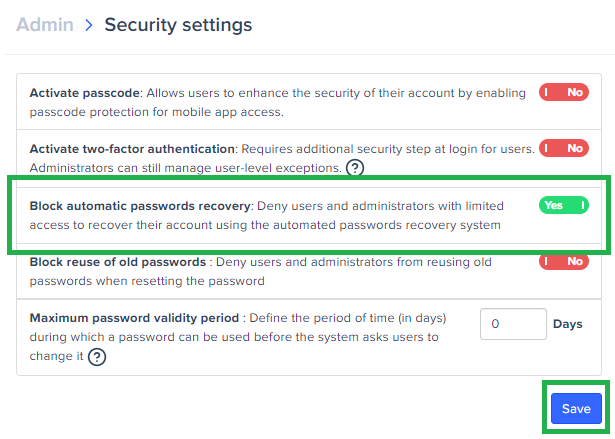Disable Block automatic passwords recovery toggle
The image size is (615, 439).
coord(563,205)
